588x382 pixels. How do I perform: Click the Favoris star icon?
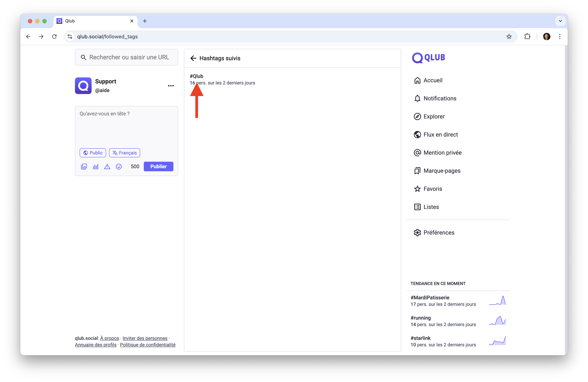[417, 189]
